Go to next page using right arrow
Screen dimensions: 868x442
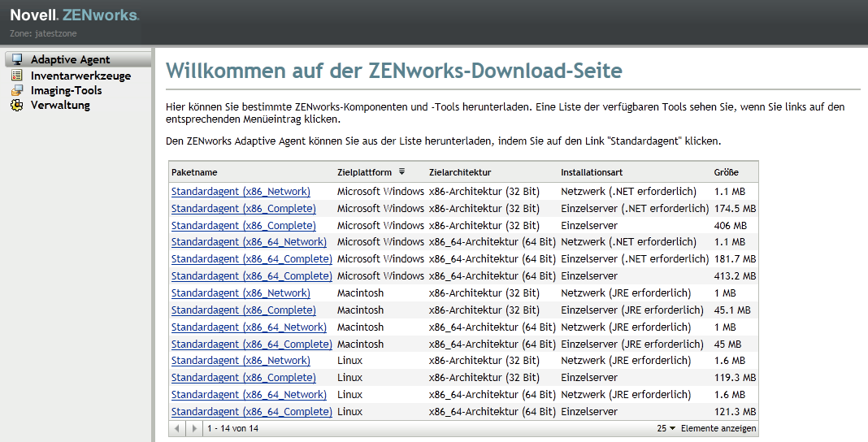[193, 428]
